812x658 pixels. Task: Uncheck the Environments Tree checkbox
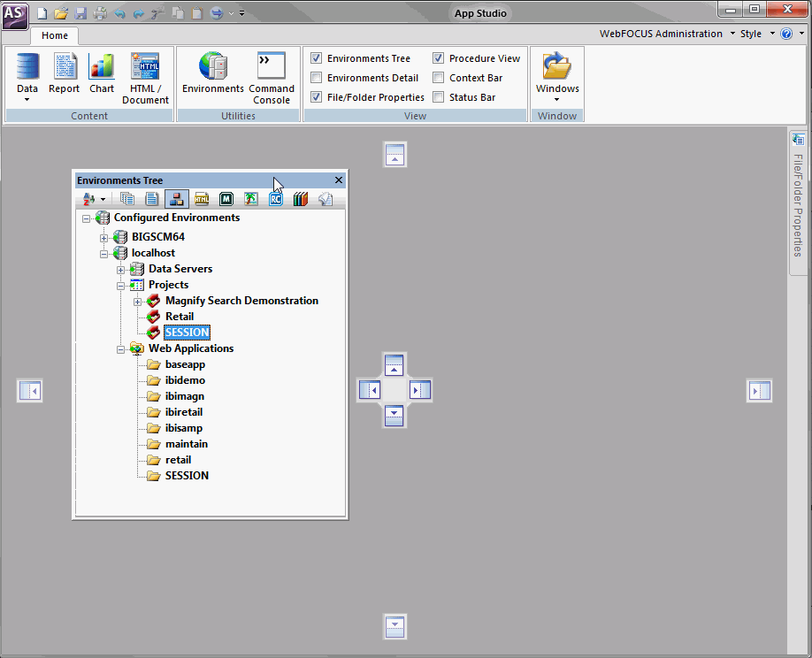[x=317, y=58]
